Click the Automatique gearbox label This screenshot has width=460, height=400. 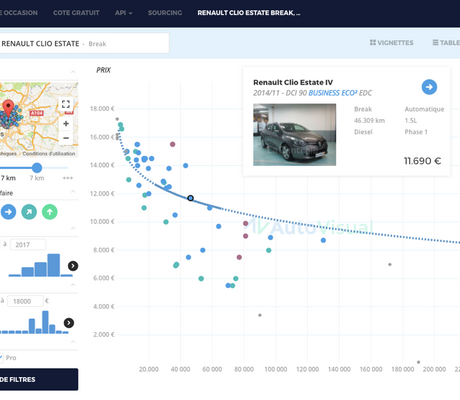pyautogui.click(x=424, y=109)
